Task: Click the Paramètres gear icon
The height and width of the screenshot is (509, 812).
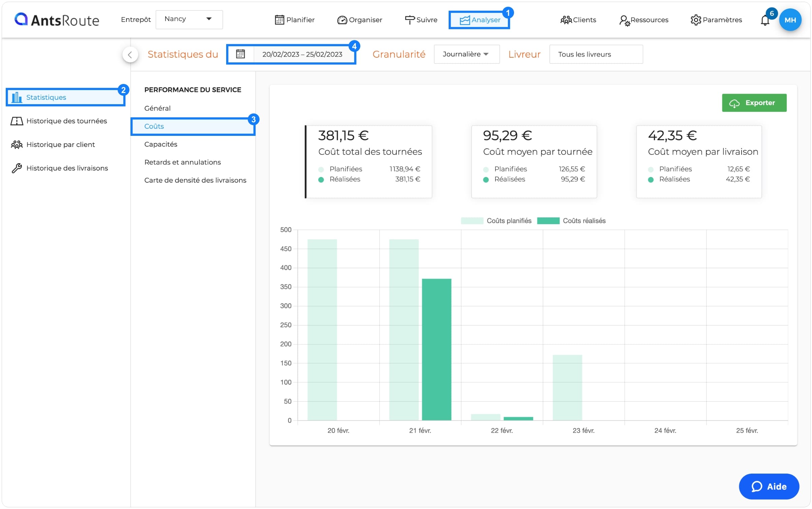Action: [695, 20]
